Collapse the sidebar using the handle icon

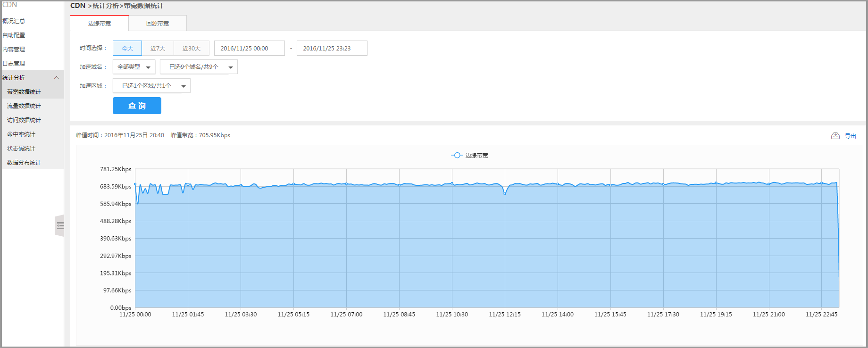click(x=59, y=226)
